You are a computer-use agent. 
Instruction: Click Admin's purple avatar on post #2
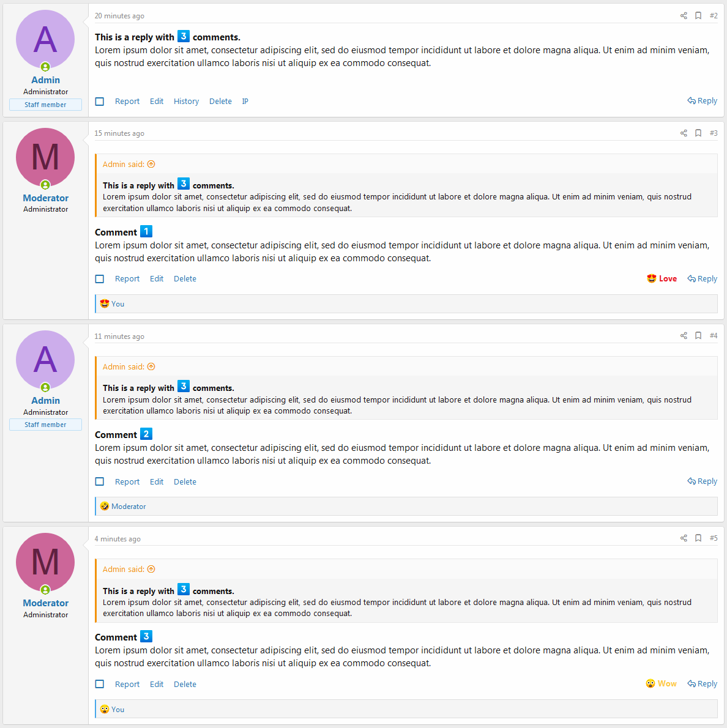(45, 40)
